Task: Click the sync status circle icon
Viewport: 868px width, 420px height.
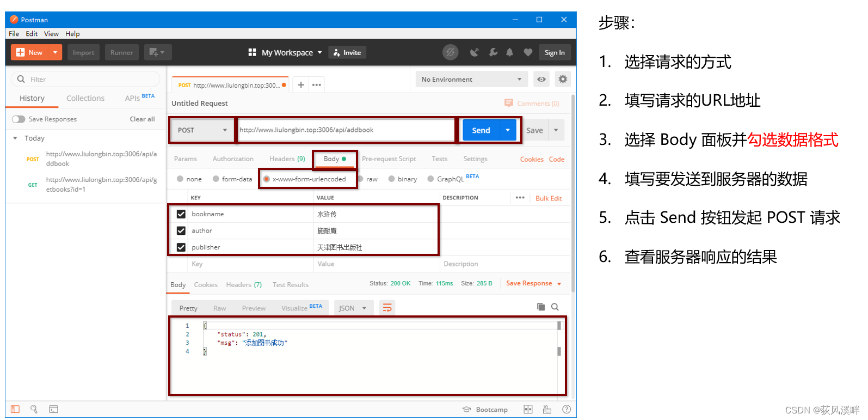Action: pos(450,52)
